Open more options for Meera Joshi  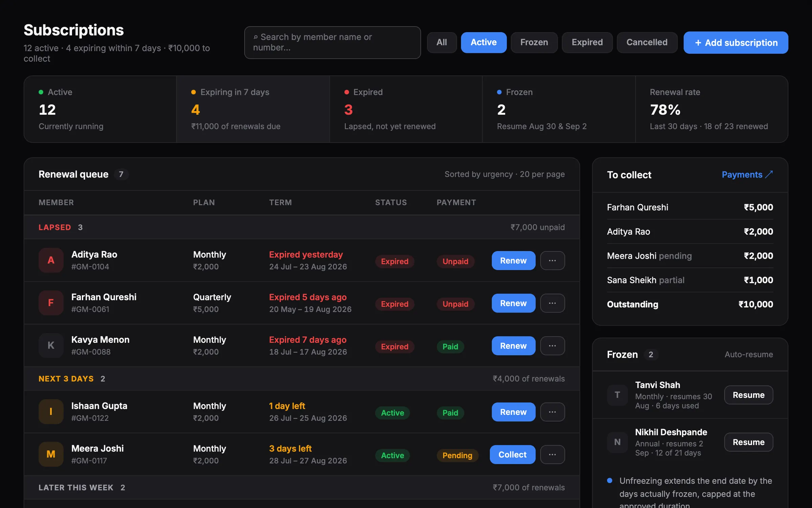(552, 454)
